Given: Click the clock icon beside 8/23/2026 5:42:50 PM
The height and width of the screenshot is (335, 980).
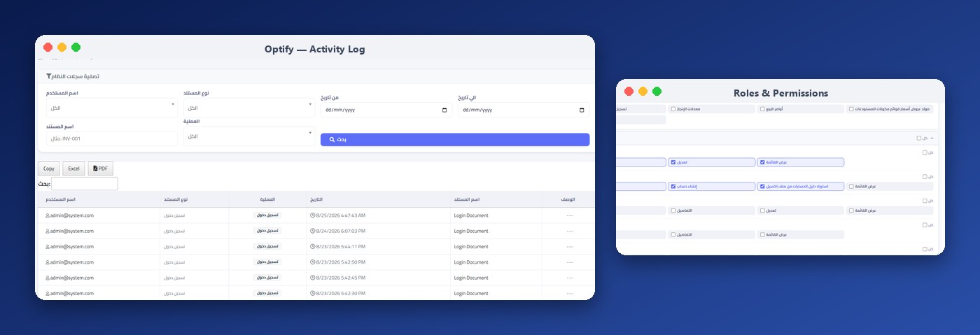Looking at the screenshot, I should click(312, 262).
